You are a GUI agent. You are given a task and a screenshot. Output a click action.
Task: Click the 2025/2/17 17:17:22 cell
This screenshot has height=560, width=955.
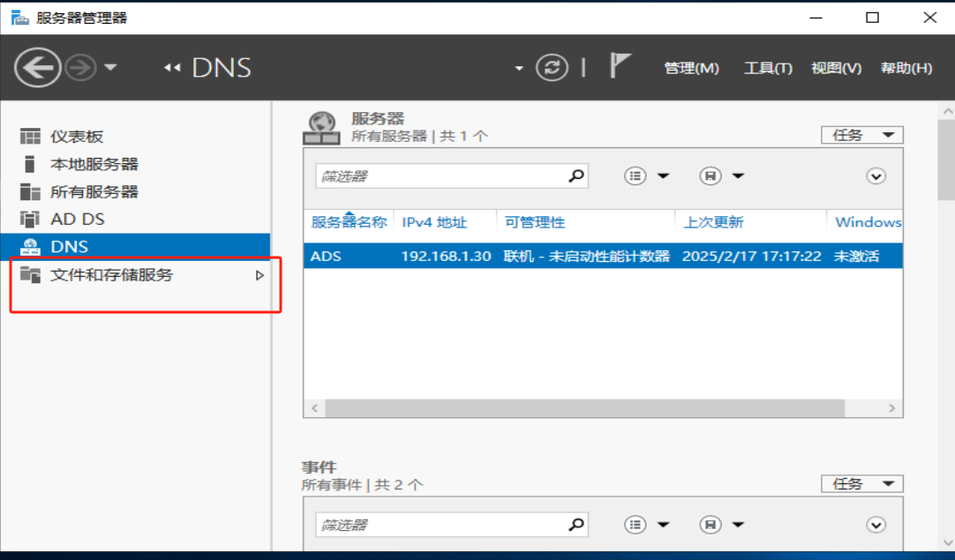coord(752,257)
